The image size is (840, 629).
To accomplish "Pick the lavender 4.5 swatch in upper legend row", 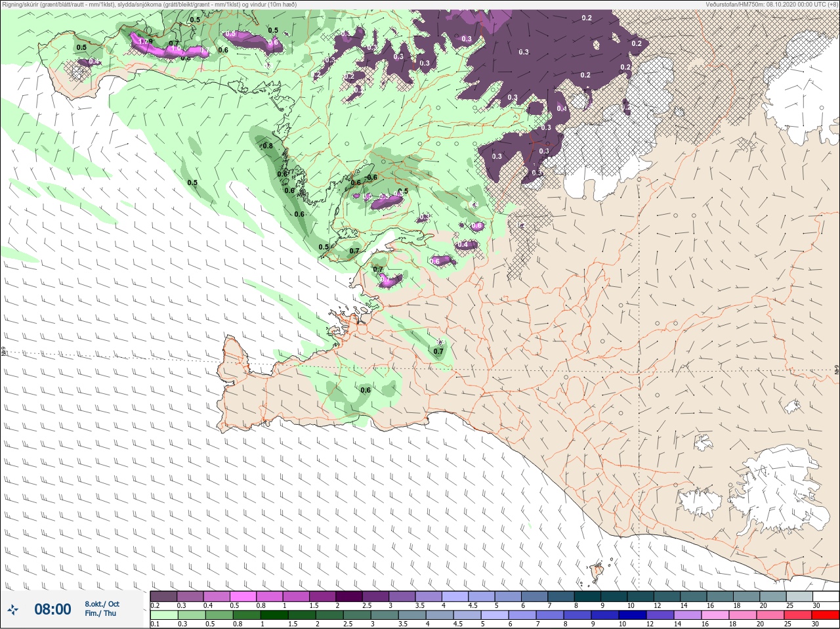I will point(482,596).
